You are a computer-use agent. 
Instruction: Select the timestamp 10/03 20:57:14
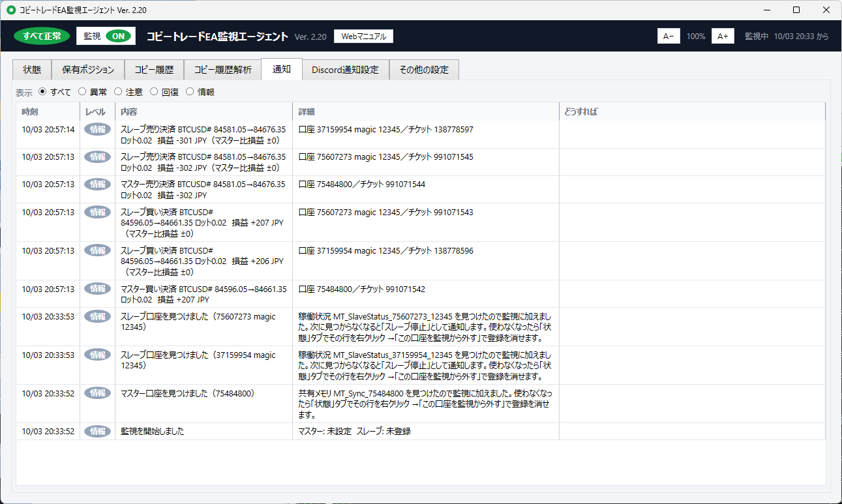click(x=48, y=130)
